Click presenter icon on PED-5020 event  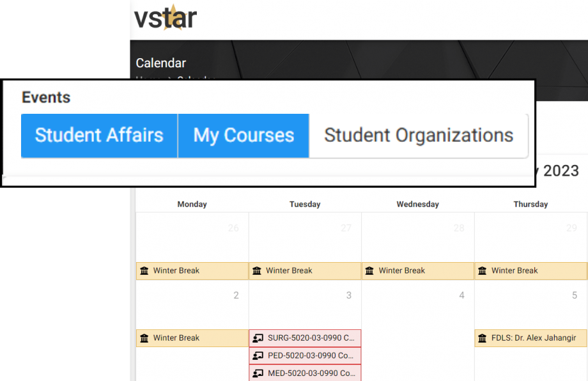point(258,355)
